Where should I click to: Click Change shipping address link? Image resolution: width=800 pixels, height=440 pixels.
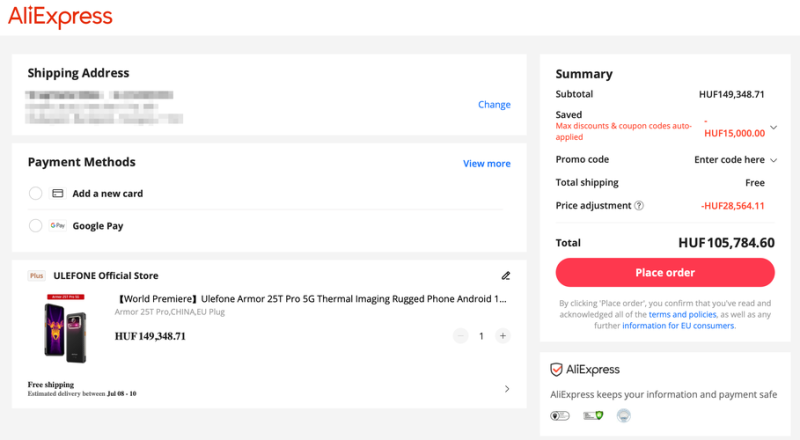pyautogui.click(x=494, y=105)
